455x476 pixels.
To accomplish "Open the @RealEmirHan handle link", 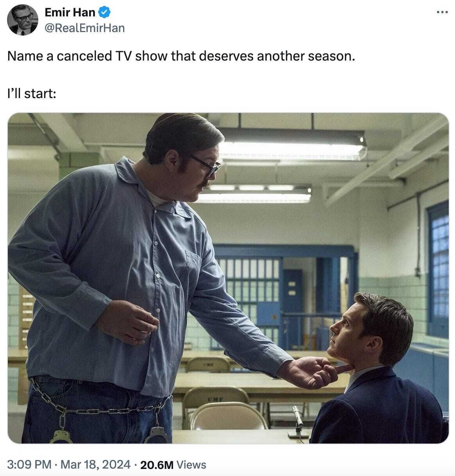I will coord(85,28).
